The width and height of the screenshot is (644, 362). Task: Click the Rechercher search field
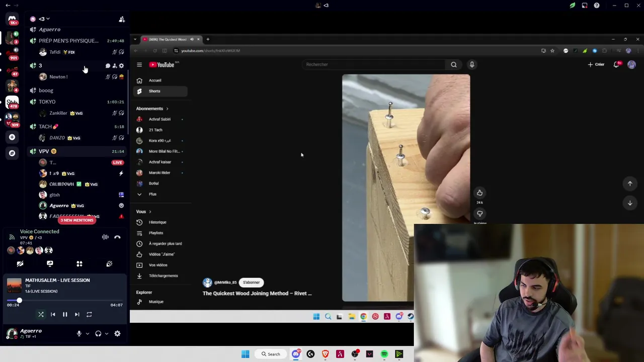click(x=373, y=64)
